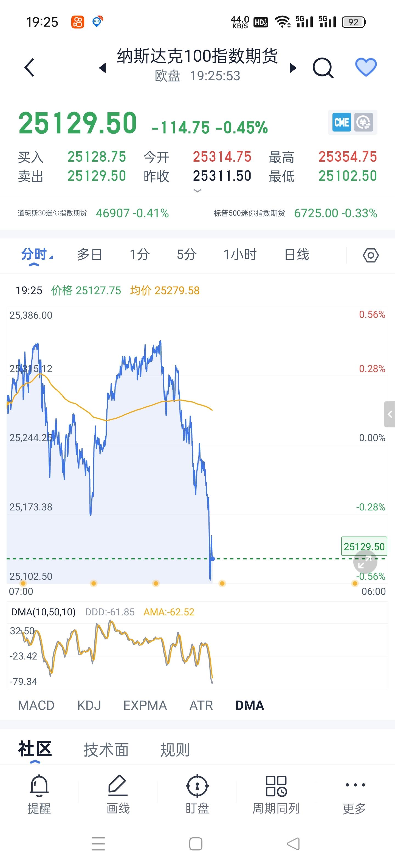Screen dimensions: 395x868
Task: Switch indicator to KDJ
Action: [x=89, y=705]
